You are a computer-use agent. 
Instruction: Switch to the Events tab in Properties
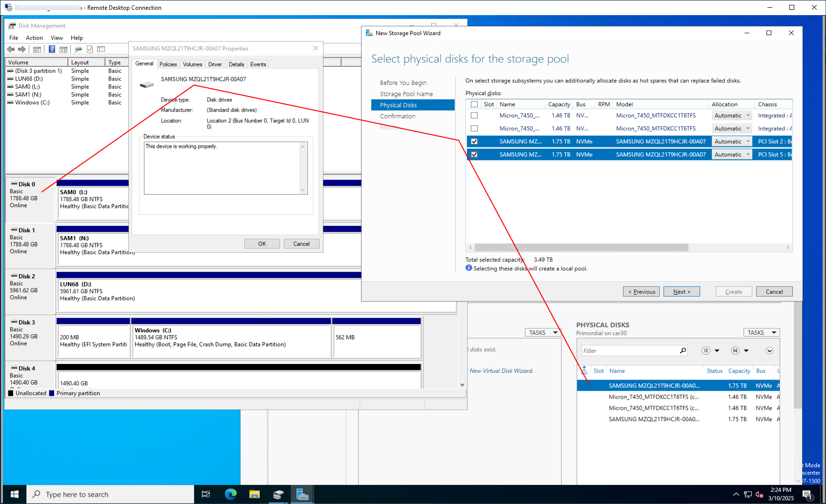pos(259,64)
